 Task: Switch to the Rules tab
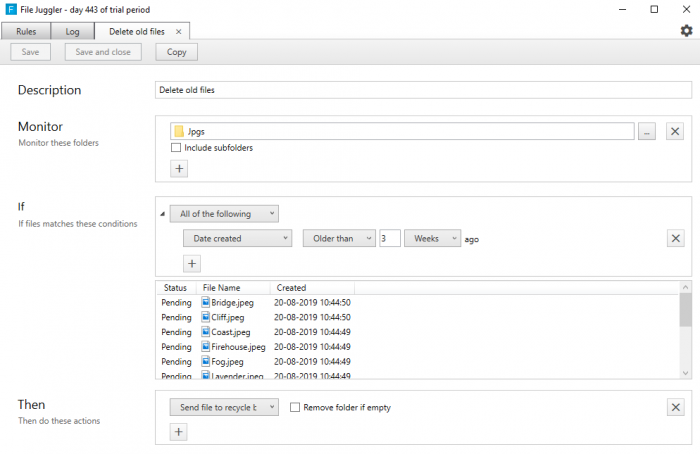26,32
